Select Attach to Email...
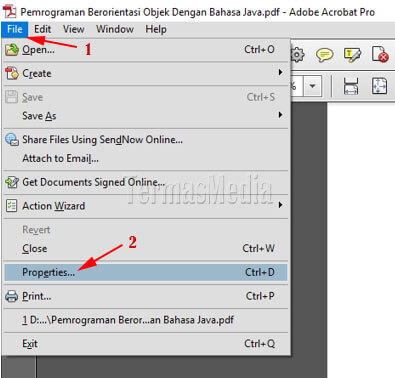 pos(146,158)
